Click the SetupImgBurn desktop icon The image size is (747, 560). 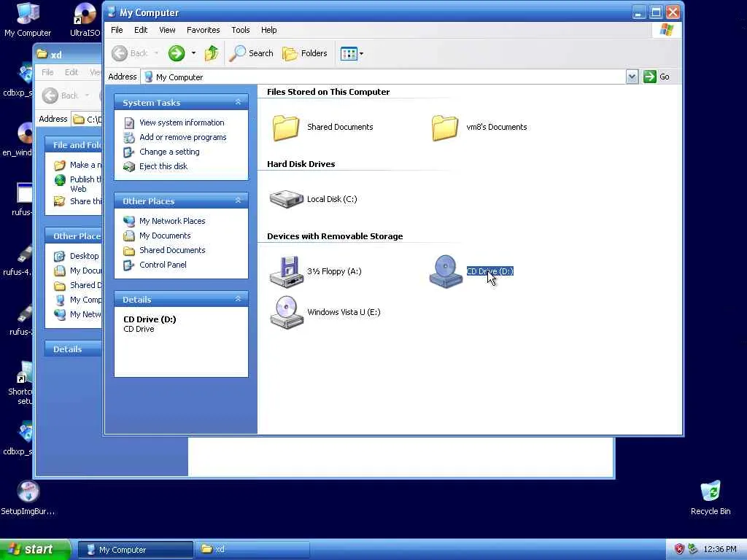click(28, 497)
